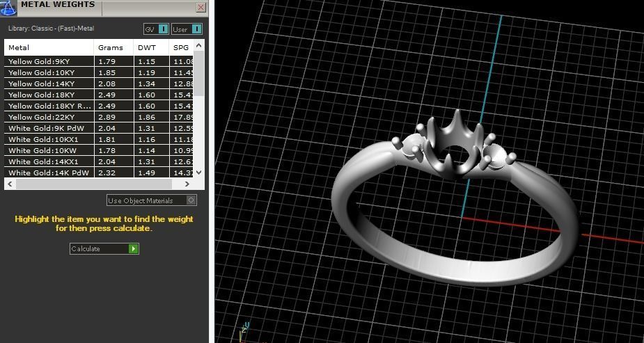The image size is (644, 343).
Task: Click the 1.79 grams value for 9KY
Action: [107, 61]
